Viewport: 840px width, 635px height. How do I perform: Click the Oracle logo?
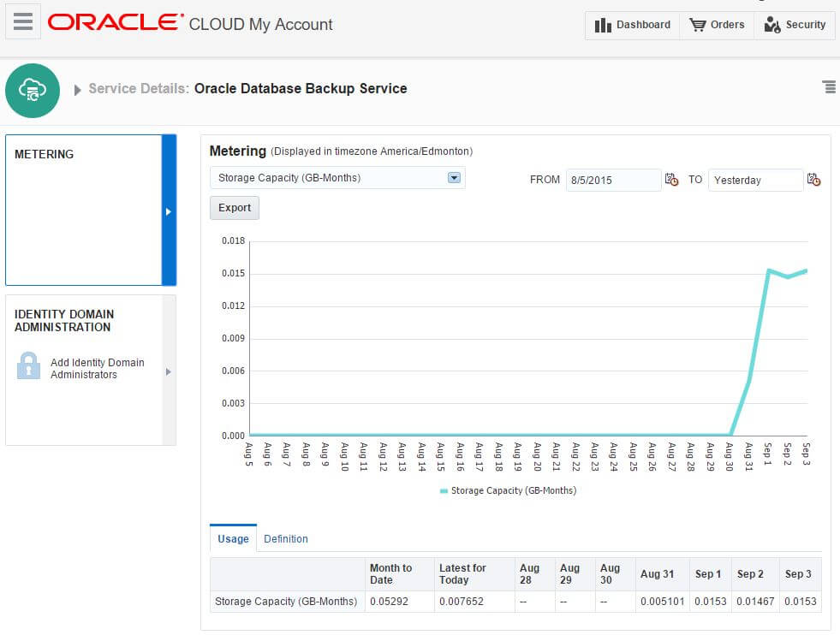click(115, 23)
